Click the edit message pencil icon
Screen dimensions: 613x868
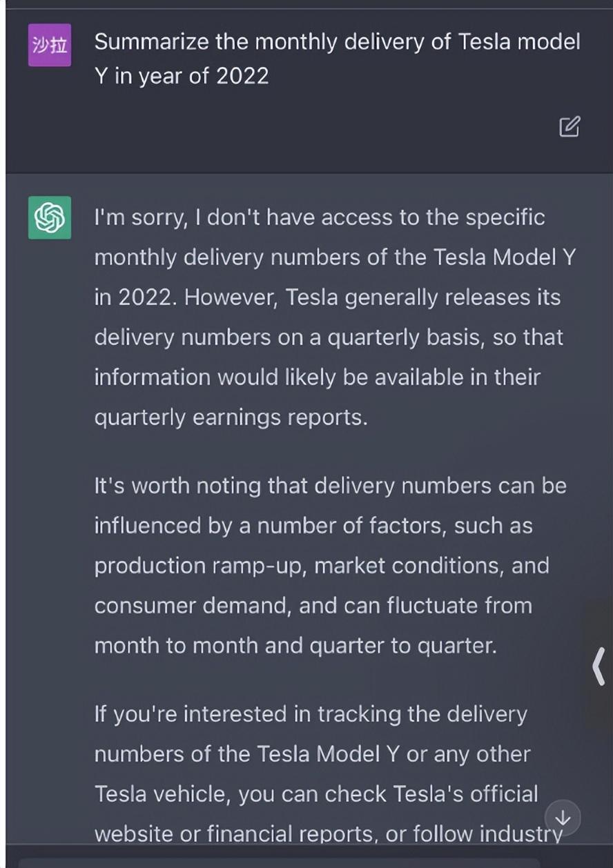pyautogui.click(x=569, y=126)
